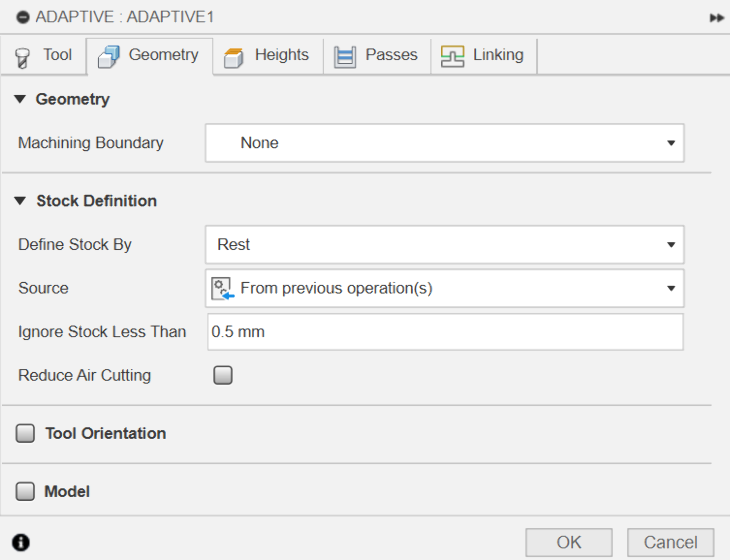The image size is (730, 560).
Task: Check the Model checkbox
Action: pos(25,491)
